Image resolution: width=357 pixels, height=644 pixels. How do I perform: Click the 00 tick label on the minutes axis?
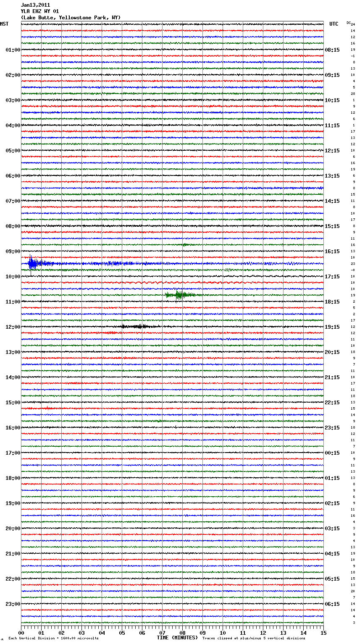[x=21, y=633]
